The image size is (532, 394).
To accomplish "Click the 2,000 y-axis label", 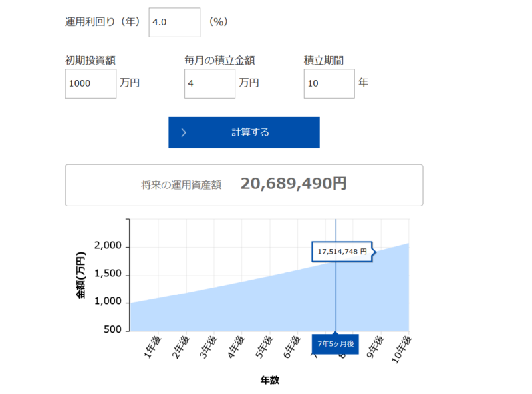I will [x=106, y=246].
